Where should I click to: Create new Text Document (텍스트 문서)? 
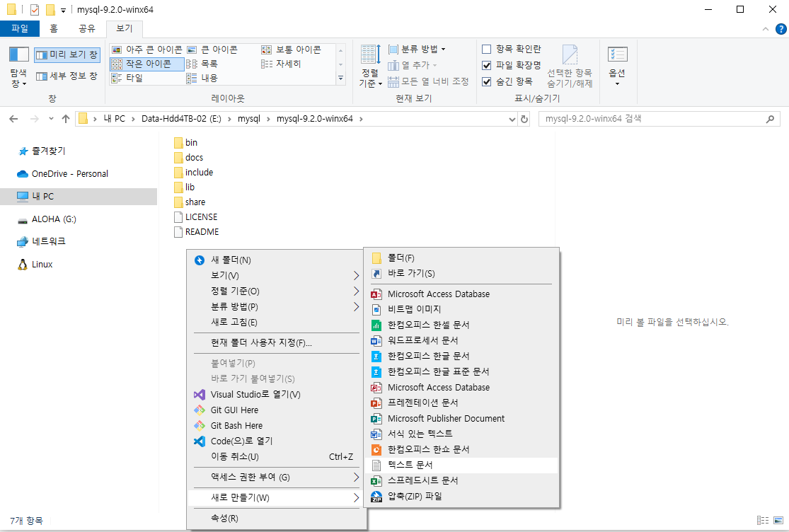(462, 465)
